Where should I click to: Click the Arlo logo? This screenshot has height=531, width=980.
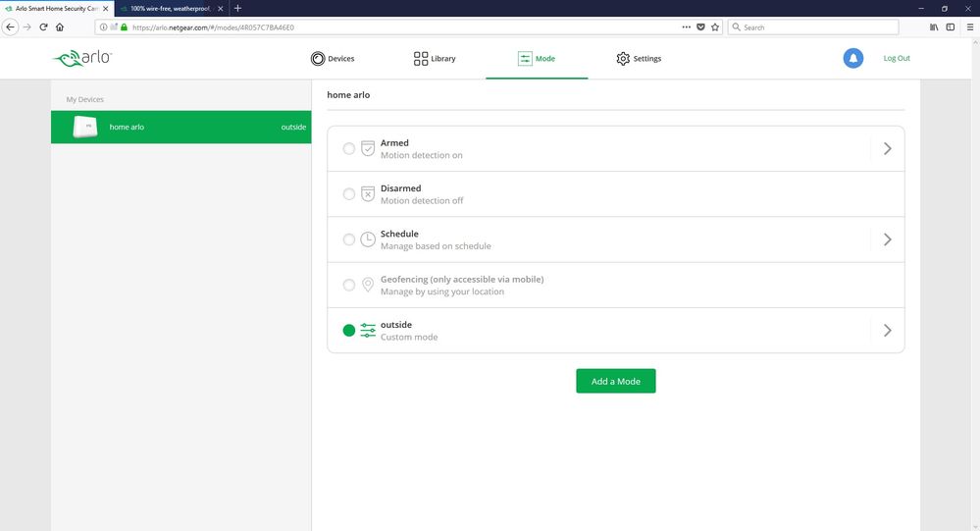click(x=81, y=58)
